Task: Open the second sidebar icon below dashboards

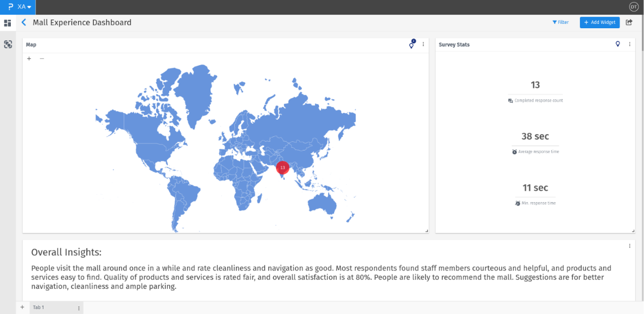Action: 8,45
